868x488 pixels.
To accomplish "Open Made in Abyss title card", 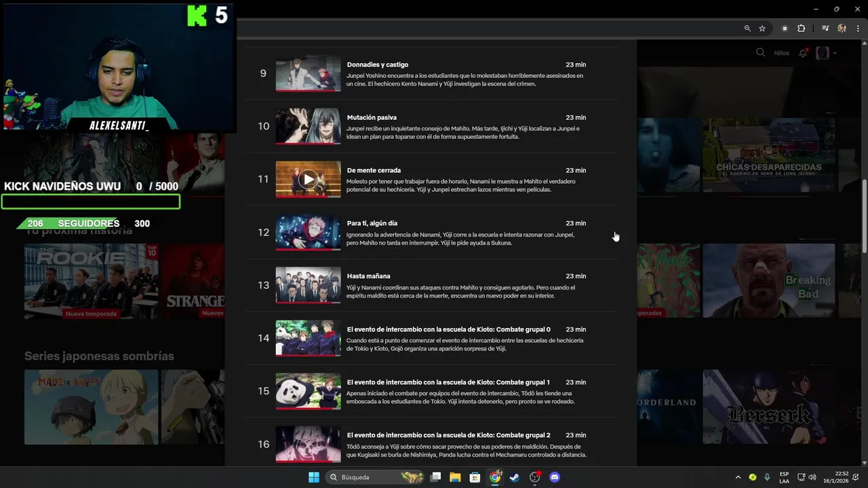I will [91, 407].
